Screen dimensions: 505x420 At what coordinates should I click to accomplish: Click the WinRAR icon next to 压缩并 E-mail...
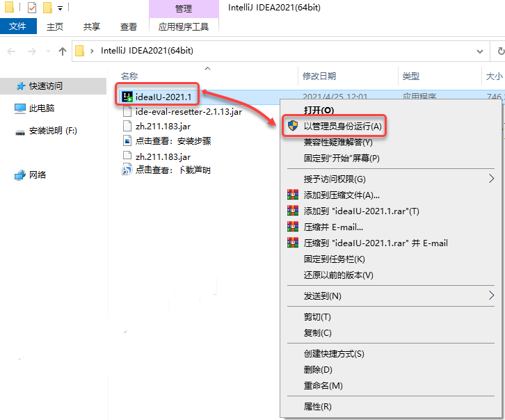[x=293, y=227]
